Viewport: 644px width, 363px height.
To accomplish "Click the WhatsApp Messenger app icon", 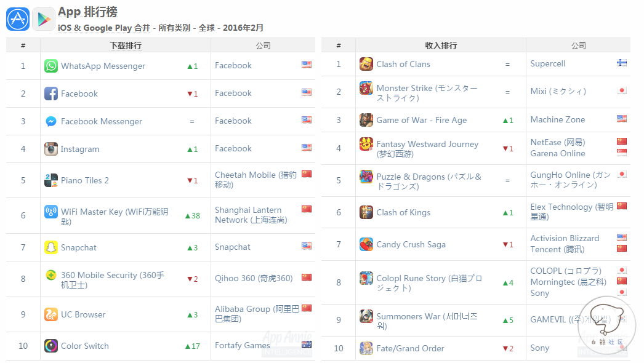I will click(50, 65).
